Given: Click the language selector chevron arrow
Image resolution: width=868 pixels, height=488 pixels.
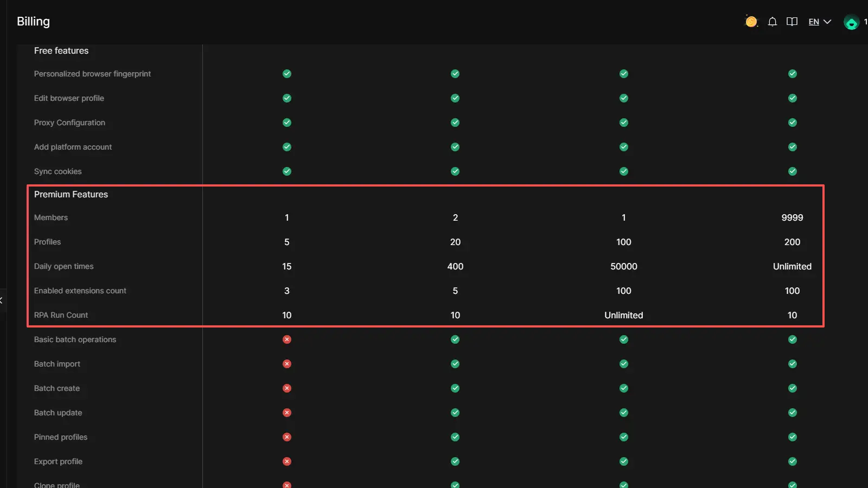Looking at the screenshot, I should 827,22.
